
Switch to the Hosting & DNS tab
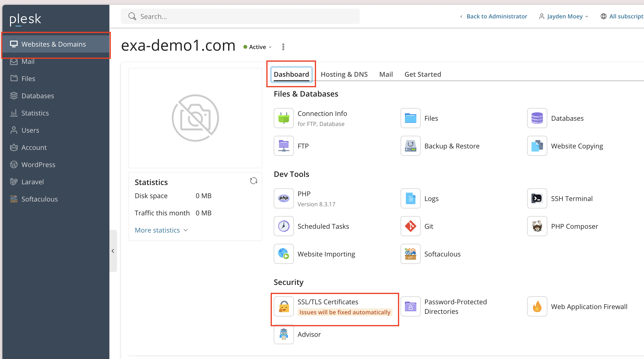coord(344,74)
